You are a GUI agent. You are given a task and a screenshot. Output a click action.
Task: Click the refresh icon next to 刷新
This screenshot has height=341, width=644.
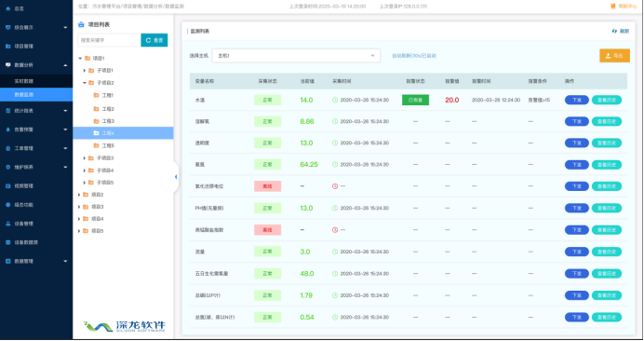point(614,32)
